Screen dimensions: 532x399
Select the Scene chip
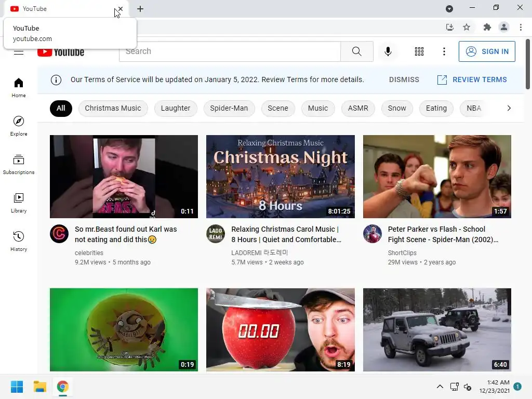278,108
